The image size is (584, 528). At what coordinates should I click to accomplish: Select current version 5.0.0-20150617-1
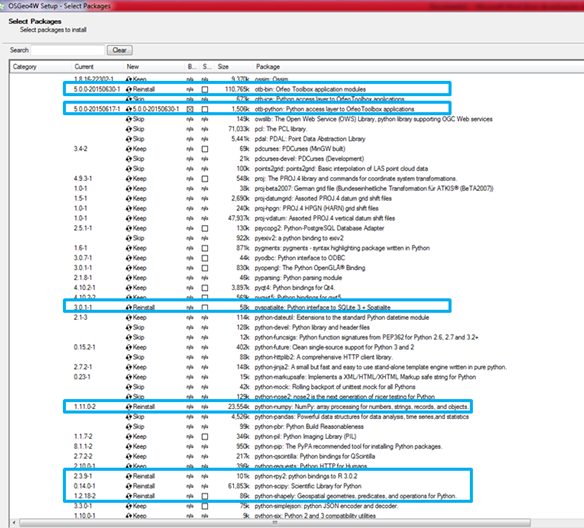(x=97, y=109)
